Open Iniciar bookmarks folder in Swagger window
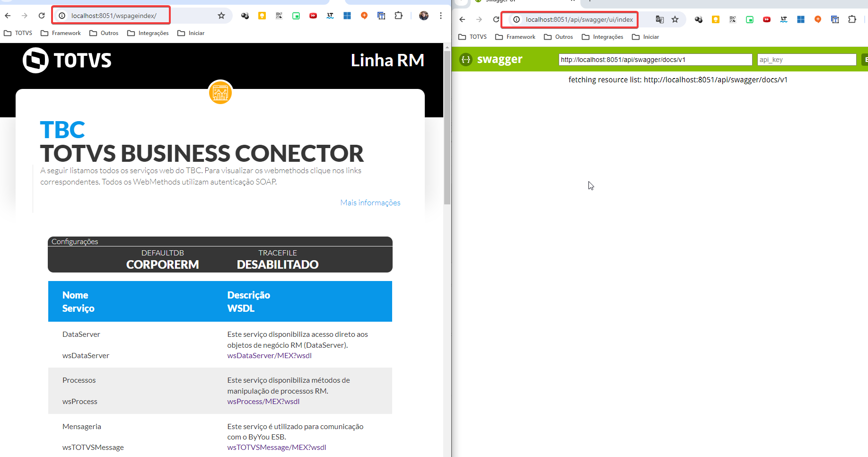 coord(646,37)
